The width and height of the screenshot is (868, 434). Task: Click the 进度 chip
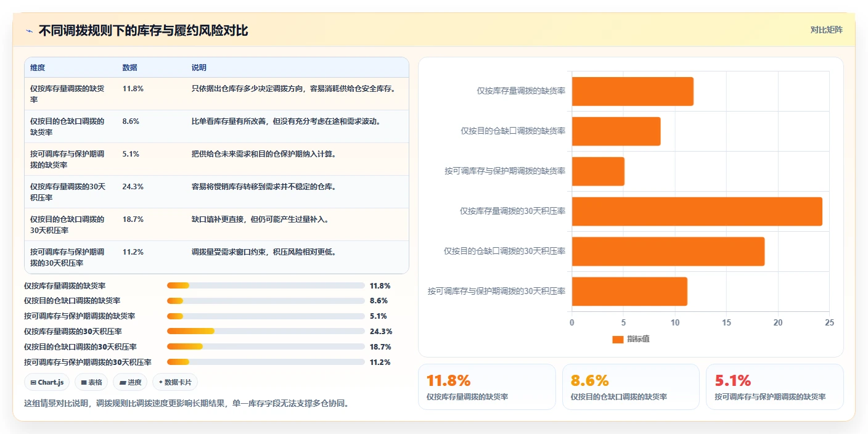point(130,382)
